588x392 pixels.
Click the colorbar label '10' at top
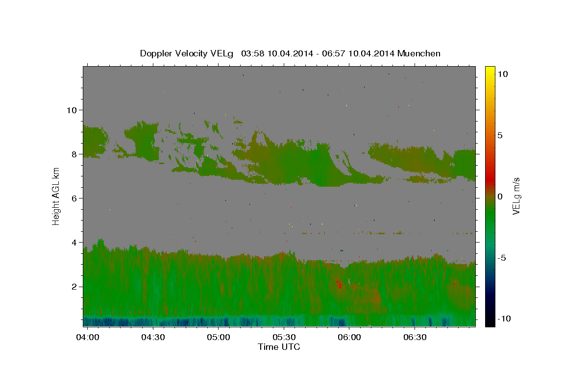click(x=502, y=74)
